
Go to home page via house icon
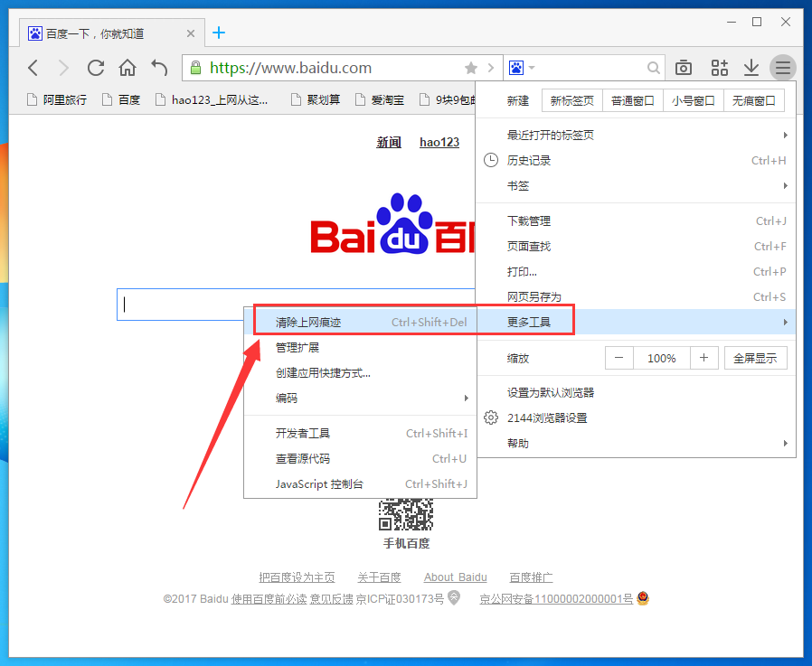tap(127, 68)
